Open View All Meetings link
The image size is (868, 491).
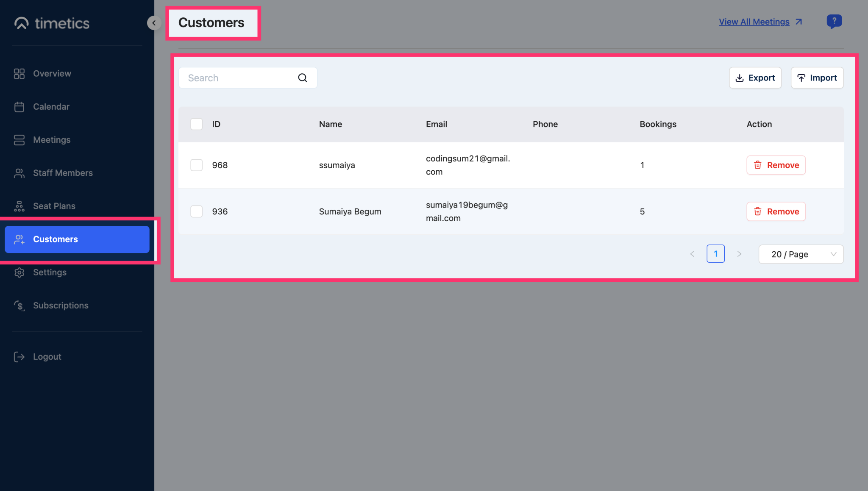coord(754,22)
